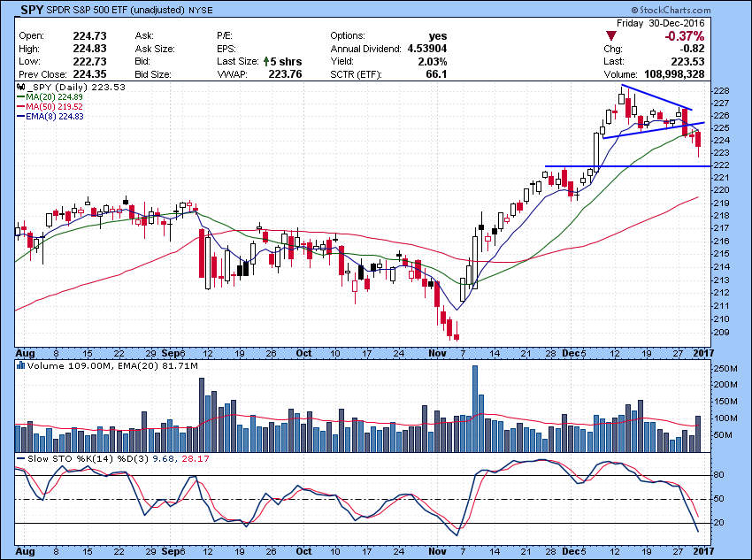The width and height of the screenshot is (752, 560).
Task: Click the candlestick icon beside _SPY (Daily)
Action: click(20, 88)
